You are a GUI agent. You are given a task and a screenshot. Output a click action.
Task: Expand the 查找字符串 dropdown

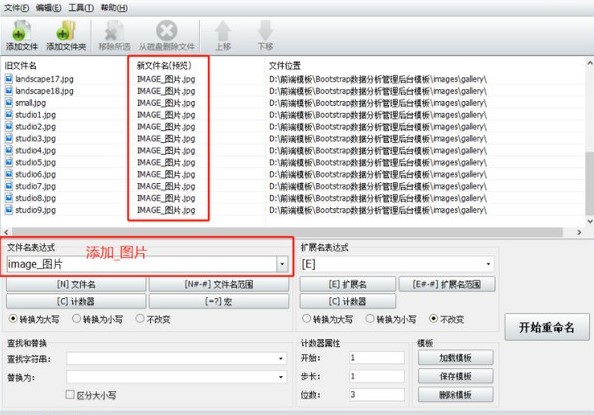281,358
